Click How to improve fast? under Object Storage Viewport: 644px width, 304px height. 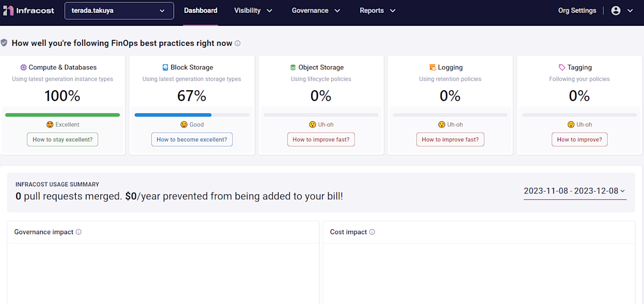(x=321, y=140)
